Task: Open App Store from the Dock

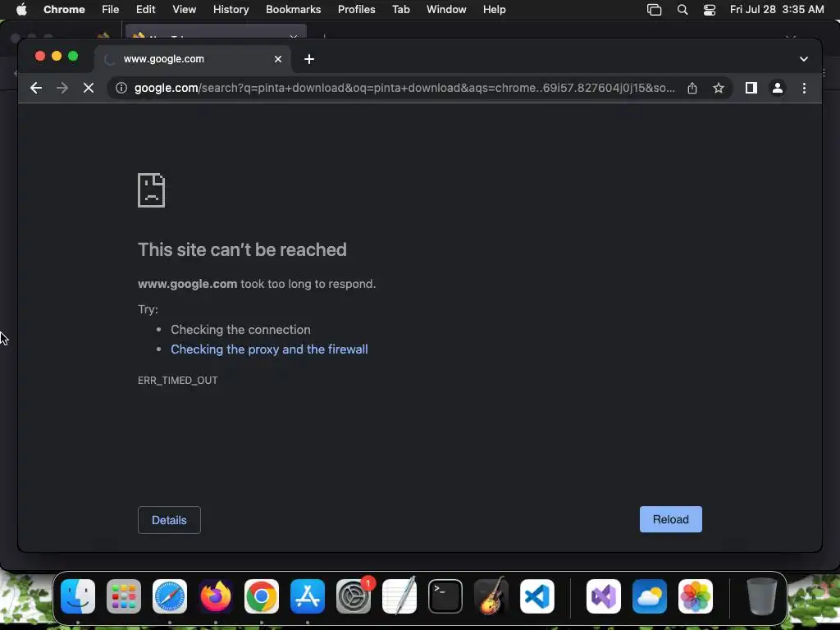Action: 308,596
